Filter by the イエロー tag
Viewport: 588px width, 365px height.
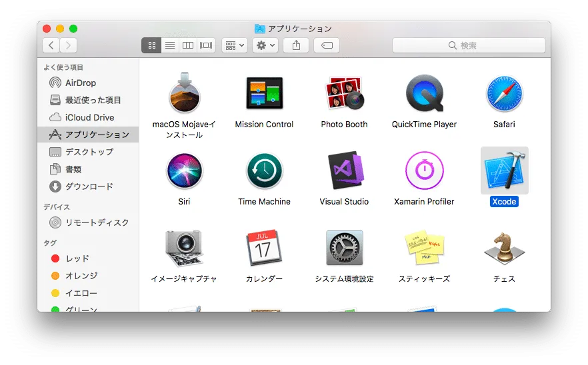(88, 292)
